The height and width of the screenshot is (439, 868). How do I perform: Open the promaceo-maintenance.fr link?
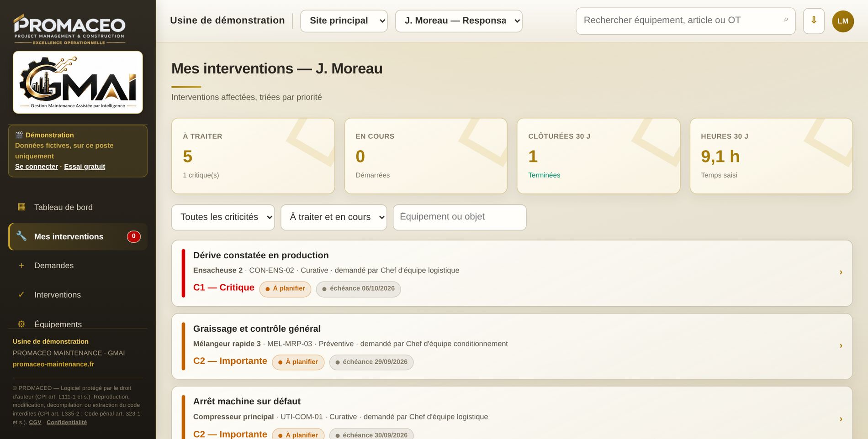[x=53, y=364]
